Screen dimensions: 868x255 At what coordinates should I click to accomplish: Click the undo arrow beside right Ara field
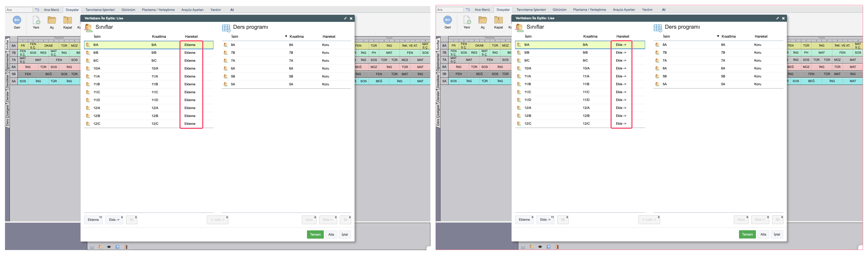click(468, 10)
